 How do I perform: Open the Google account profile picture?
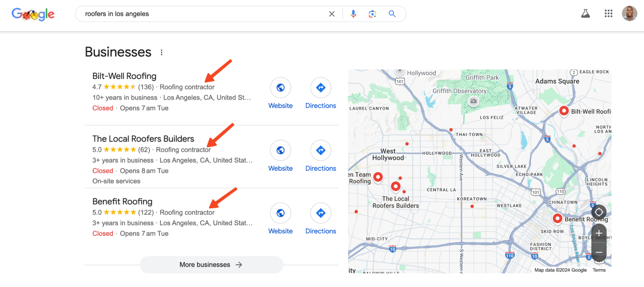(629, 14)
